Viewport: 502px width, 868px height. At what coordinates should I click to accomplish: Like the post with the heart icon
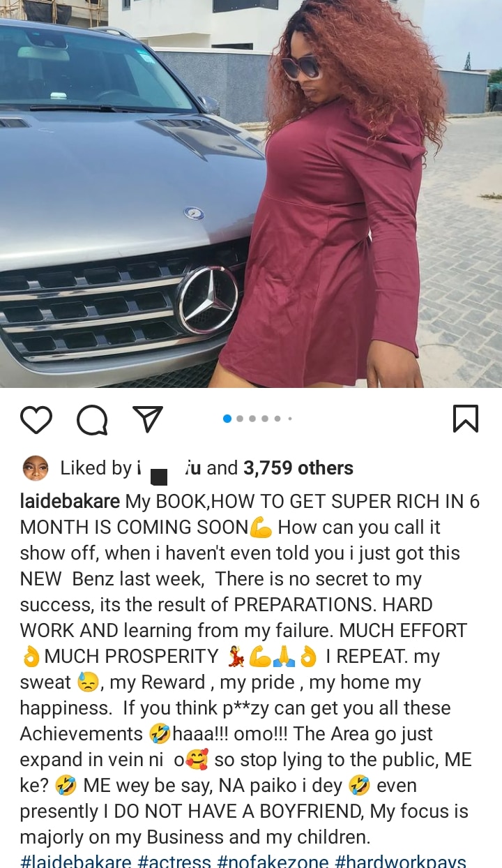tap(36, 419)
